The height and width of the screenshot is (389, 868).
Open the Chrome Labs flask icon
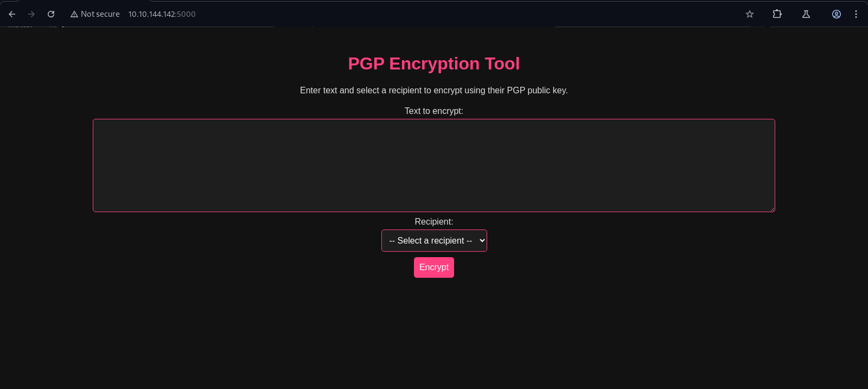pos(806,14)
